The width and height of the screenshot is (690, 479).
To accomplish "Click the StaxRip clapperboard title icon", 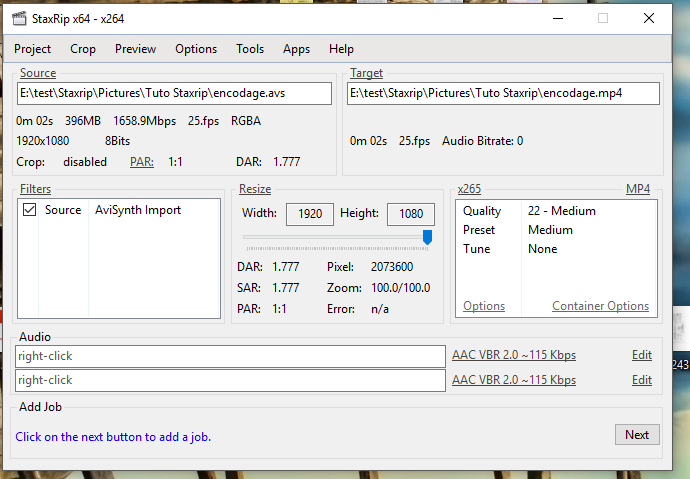I will click(19, 18).
